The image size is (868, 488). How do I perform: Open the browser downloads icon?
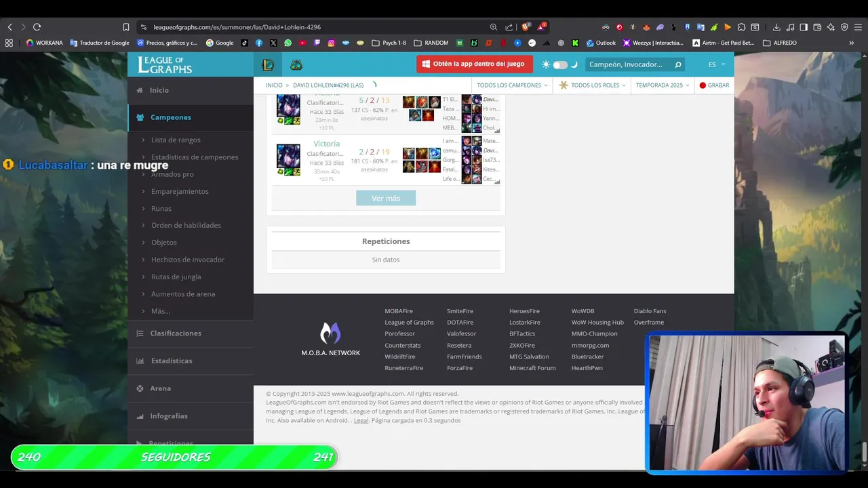coord(776,27)
